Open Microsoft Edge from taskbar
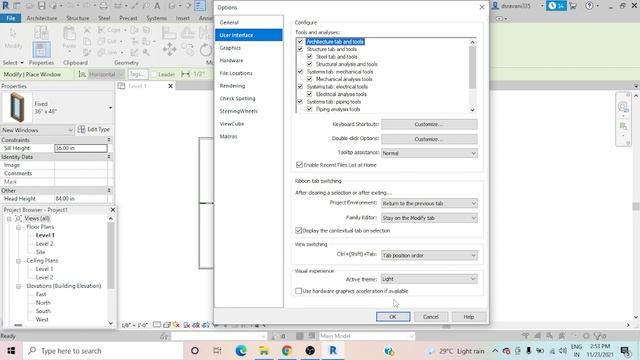640x360 pixels. coord(241,351)
